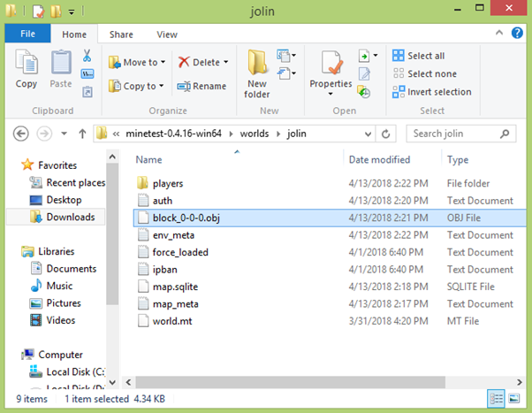The width and height of the screenshot is (532, 413).
Task: Open Recent places in navigation pane
Action: click(x=67, y=183)
